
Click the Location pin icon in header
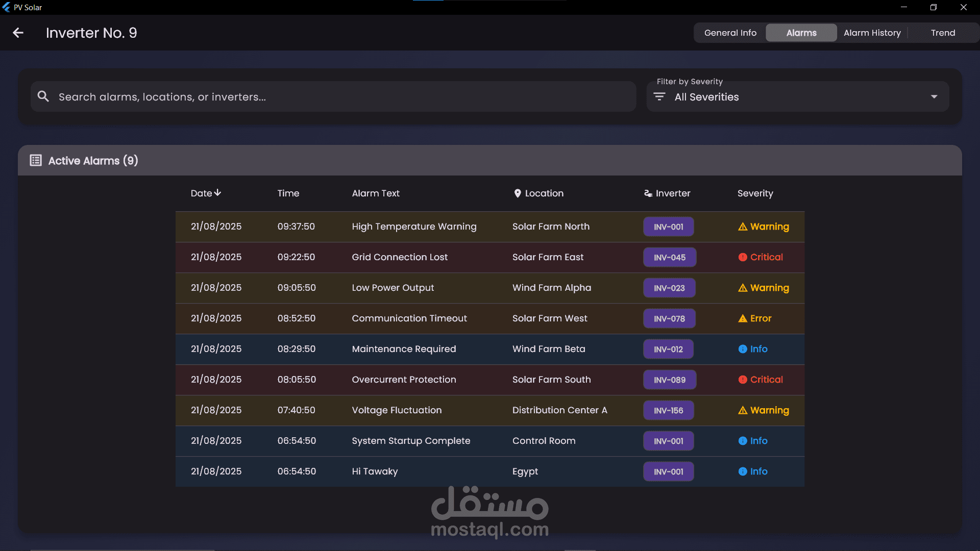tap(518, 193)
